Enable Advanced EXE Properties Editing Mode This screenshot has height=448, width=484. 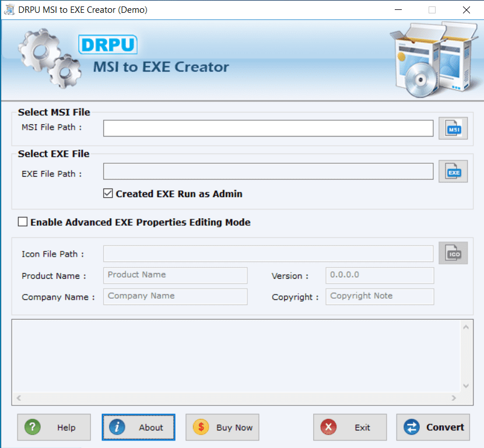click(23, 222)
